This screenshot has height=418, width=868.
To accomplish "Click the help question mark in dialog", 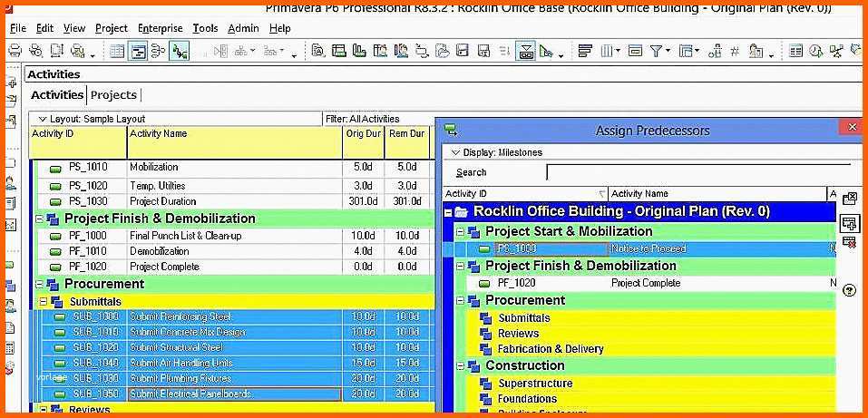I will coord(849,290).
